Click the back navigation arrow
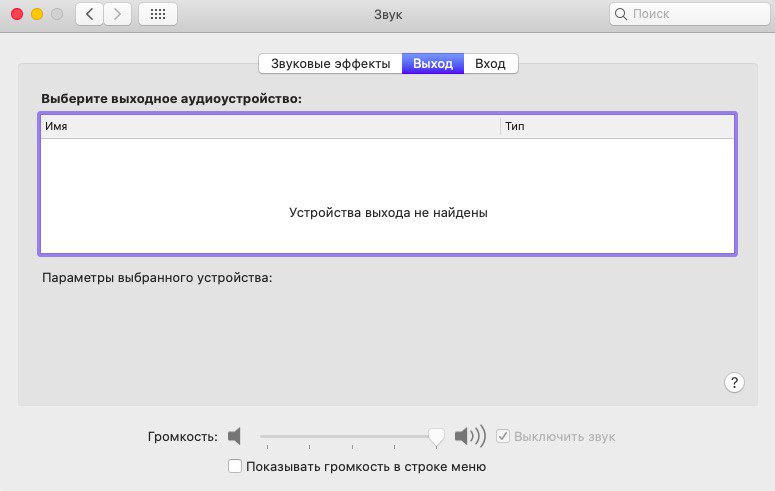 (90, 15)
